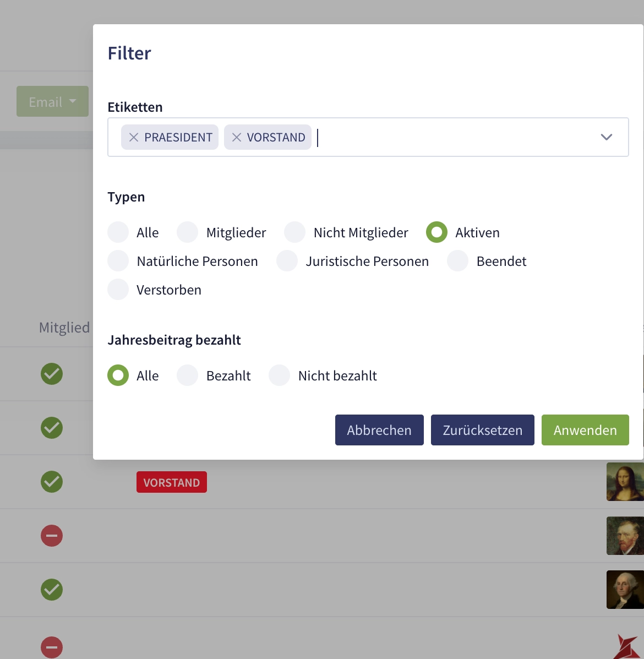Remove the VORSTAND tag with its X icon
The image size is (644, 659).
pos(237,138)
